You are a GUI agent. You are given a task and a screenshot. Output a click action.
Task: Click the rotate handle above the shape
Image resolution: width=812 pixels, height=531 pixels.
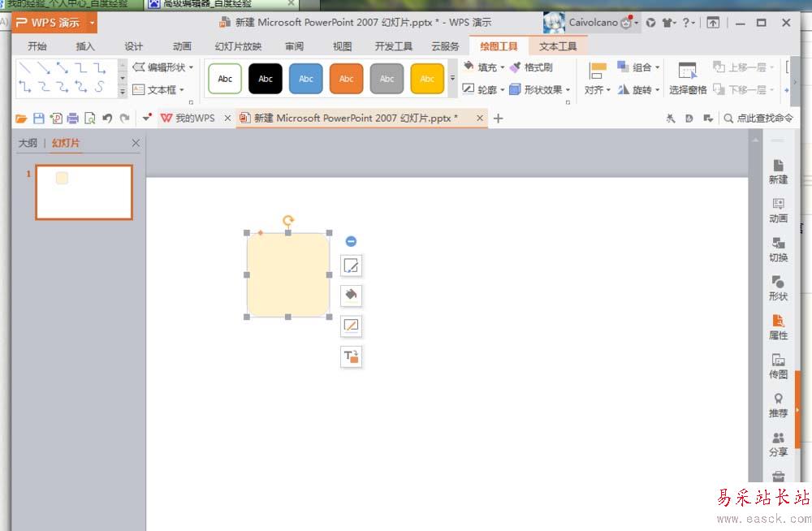288,221
